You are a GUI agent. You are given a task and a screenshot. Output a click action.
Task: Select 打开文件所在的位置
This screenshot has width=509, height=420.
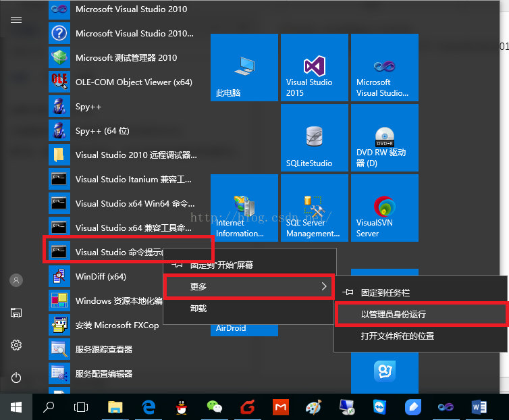pos(421,336)
